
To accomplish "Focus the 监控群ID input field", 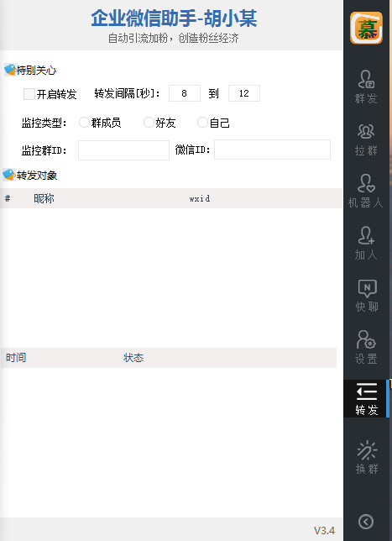I will tap(123, 150).
